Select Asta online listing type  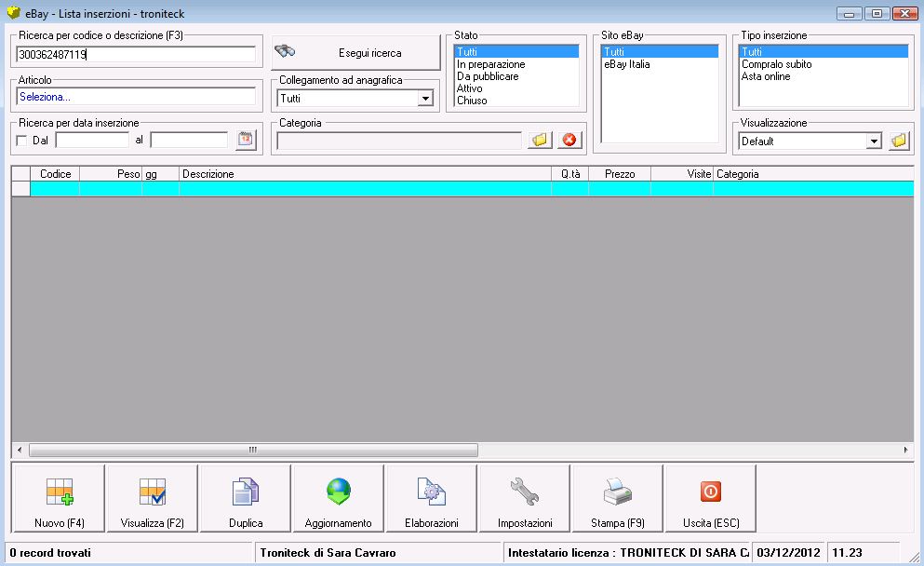pyautogui.click(x=824, y=76)
